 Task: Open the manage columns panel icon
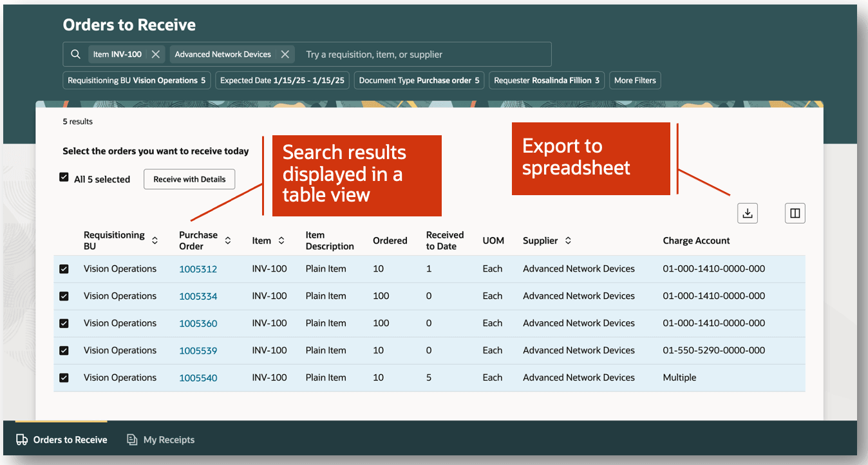(795, 213)
